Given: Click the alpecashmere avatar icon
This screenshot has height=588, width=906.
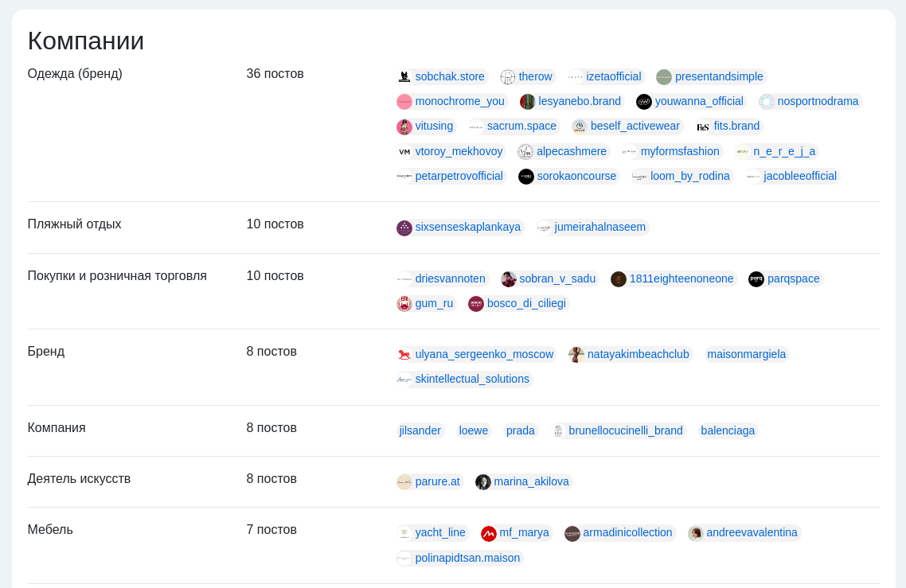Looking at the screenshot, I should [x=525, y=152].
